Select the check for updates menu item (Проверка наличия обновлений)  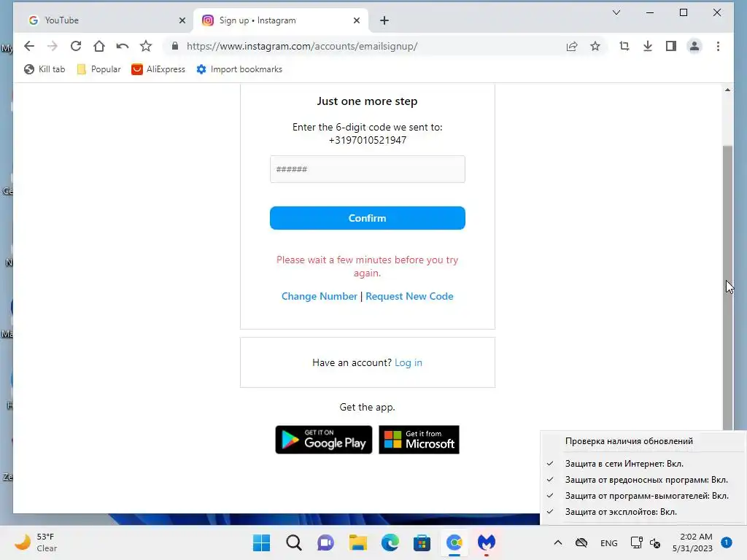click(x=629, y=441)
